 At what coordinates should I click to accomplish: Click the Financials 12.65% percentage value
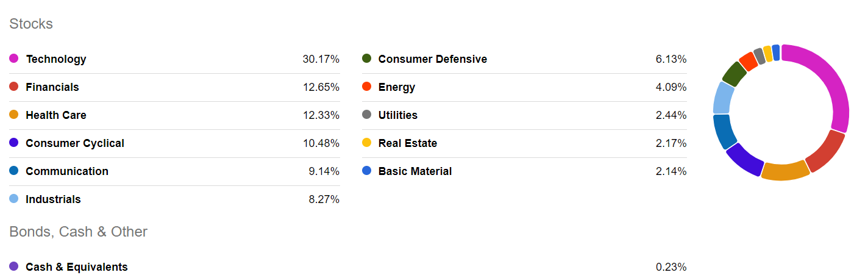click(321, 87)
